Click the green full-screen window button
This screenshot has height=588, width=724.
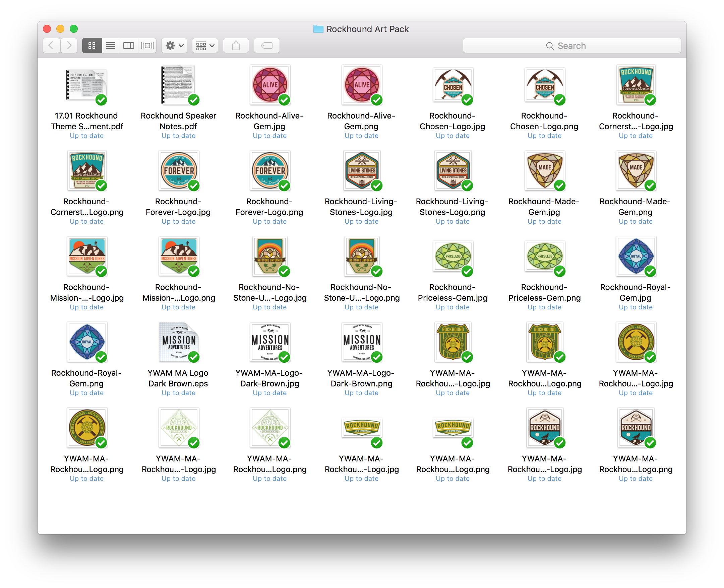click(x=74, y=29)
